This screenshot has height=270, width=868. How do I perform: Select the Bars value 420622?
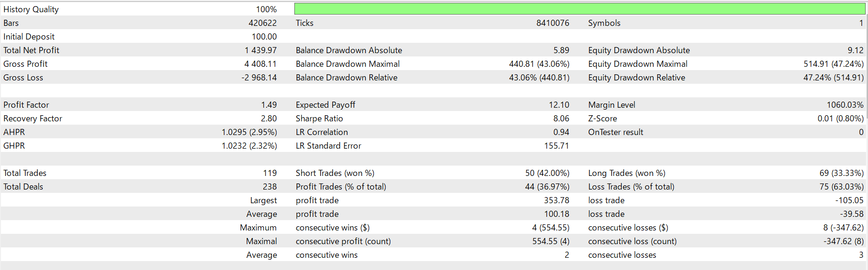click(x=262, y=23)
